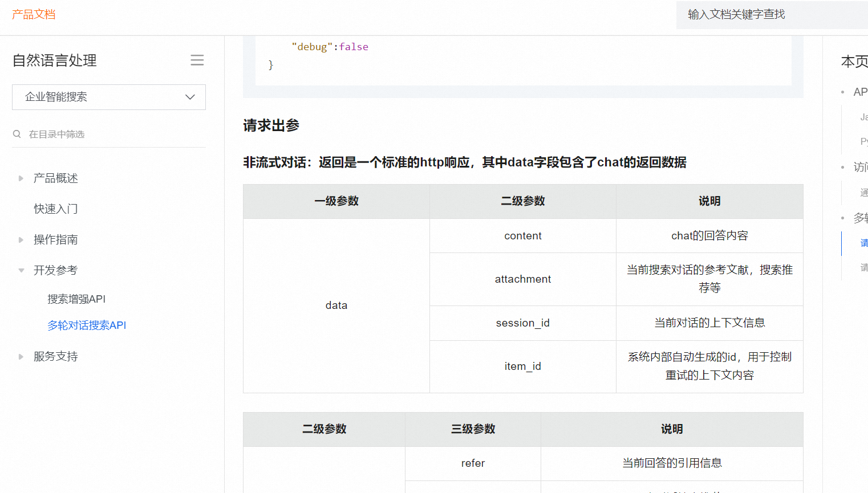Select the 自然语言处理 sidebar title
This screenshot has height=493, width=868.
tap(55, 60)
